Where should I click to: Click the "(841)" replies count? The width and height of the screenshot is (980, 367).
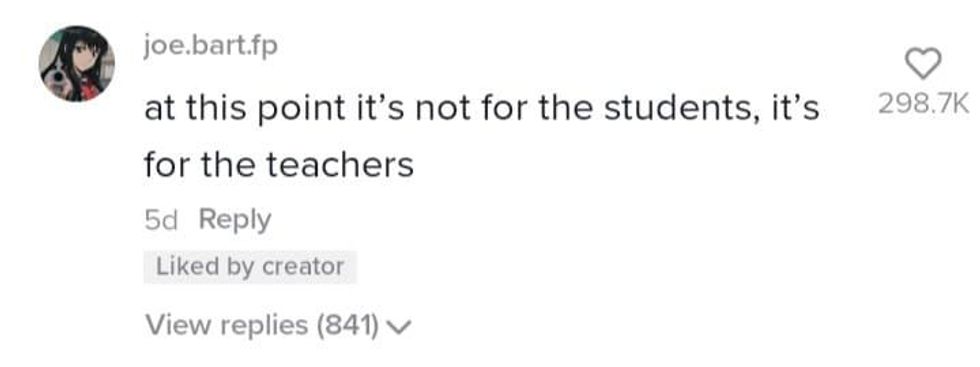[x=348, y=325]
